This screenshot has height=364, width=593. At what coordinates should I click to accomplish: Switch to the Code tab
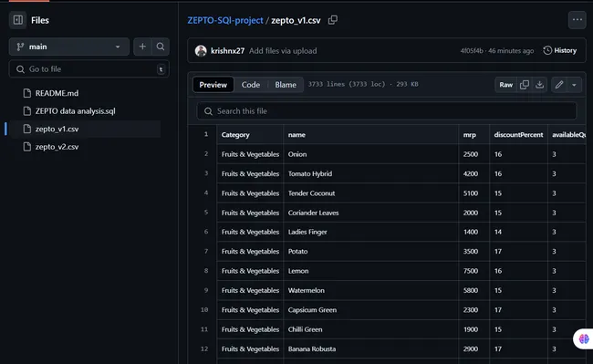pyautogui.click(x=251, y=85)
